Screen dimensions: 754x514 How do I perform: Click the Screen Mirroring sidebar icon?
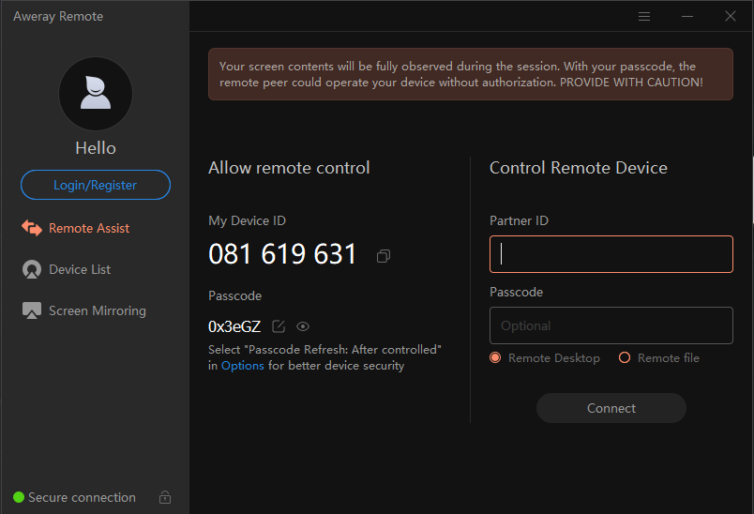point(32,311)
